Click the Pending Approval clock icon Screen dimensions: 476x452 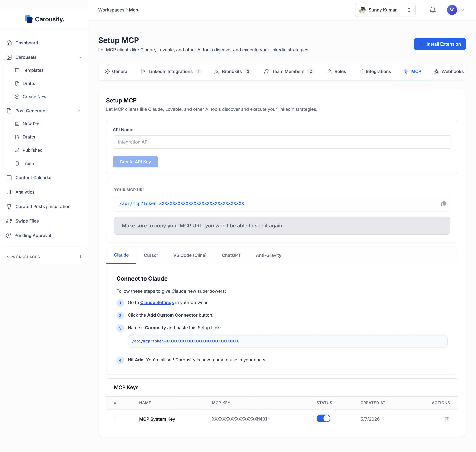[x=9, y=235]
